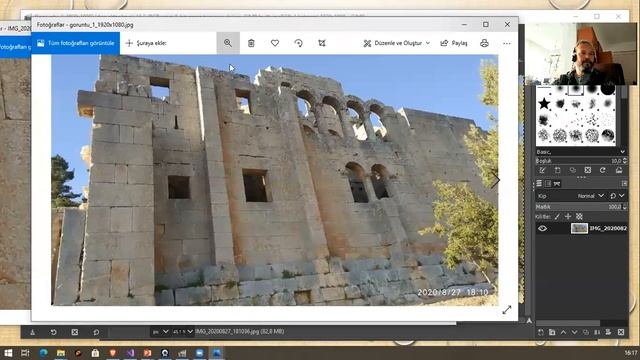
Task: Enter fullscreen with the diagonal arrows icon
Action: [x=507, y=310]
